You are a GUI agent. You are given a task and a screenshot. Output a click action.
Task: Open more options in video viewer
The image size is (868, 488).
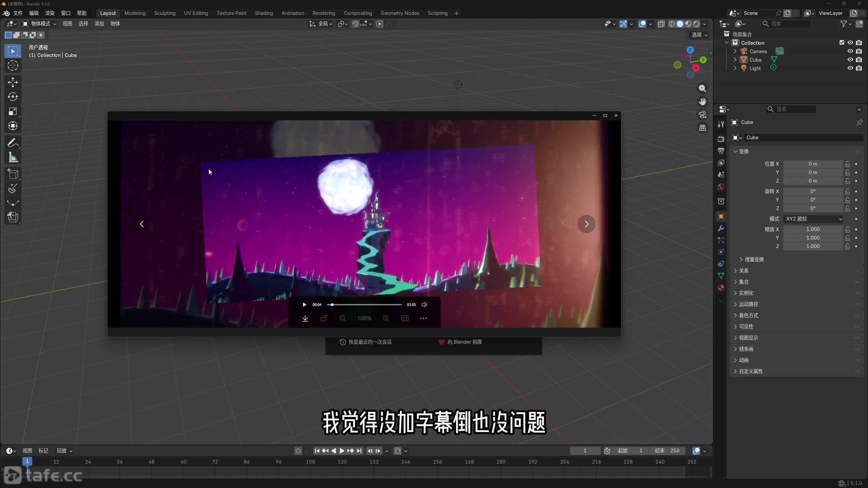coord(423,318)
